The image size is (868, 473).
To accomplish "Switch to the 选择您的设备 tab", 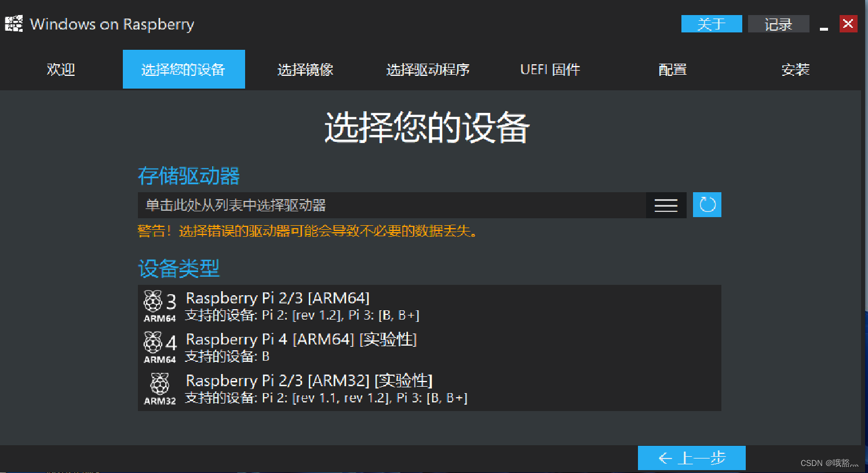I will coord(184,69).
